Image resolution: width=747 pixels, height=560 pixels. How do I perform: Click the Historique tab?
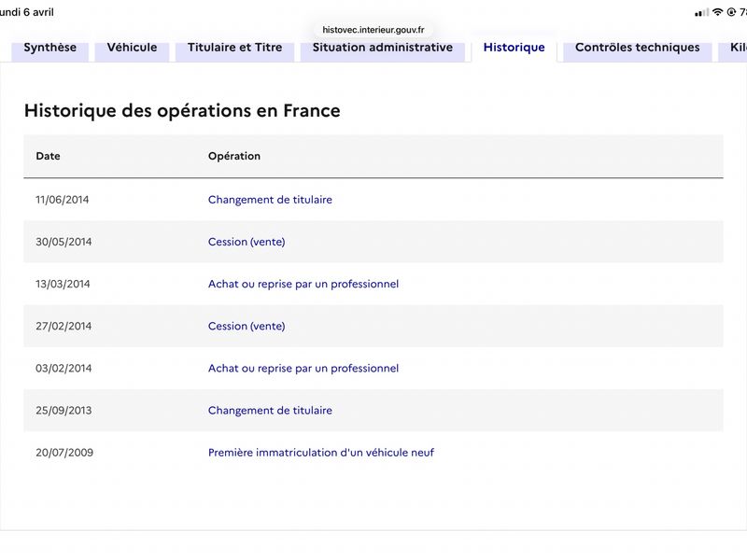[514, 48]
